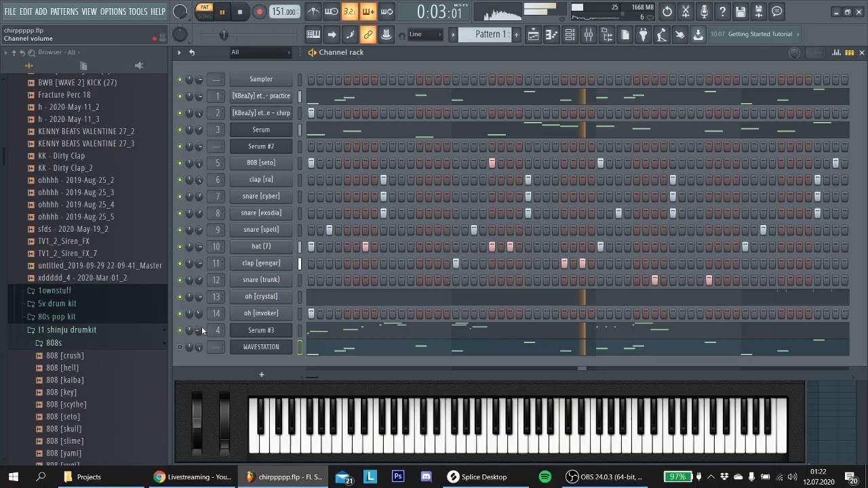This screenshot has height=488, width=868.
Task: Select Song mode under PAT
Action: [x=204, y=16]
